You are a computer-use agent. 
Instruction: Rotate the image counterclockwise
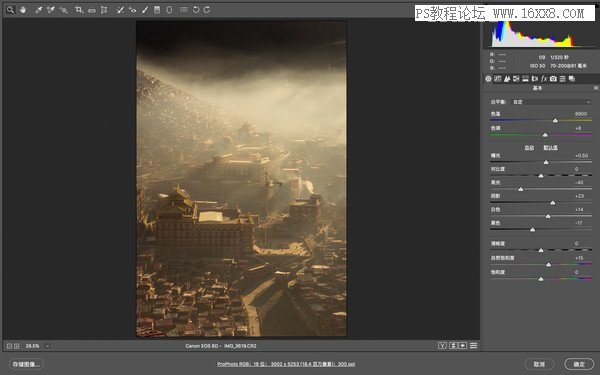[196, 10]
